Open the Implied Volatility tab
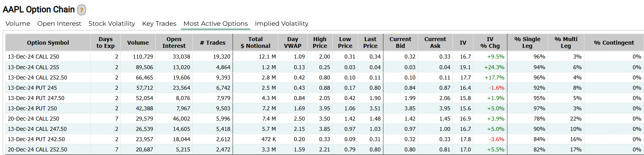This screenshot has height=155, width=644. coord(282,24)
